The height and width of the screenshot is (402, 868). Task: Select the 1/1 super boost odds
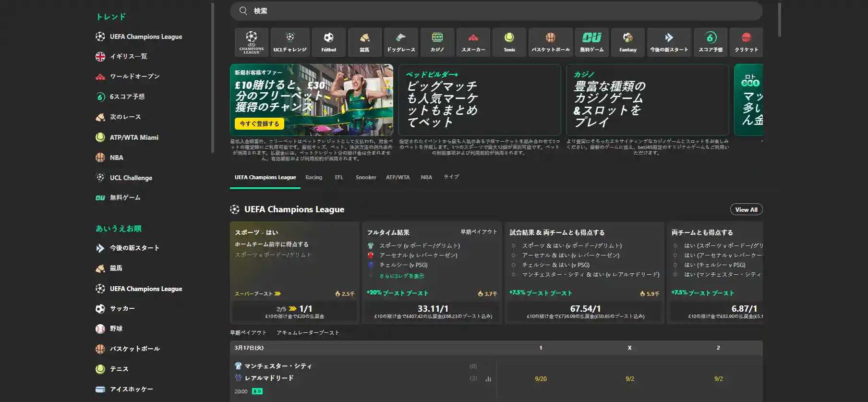click(295, 312)
